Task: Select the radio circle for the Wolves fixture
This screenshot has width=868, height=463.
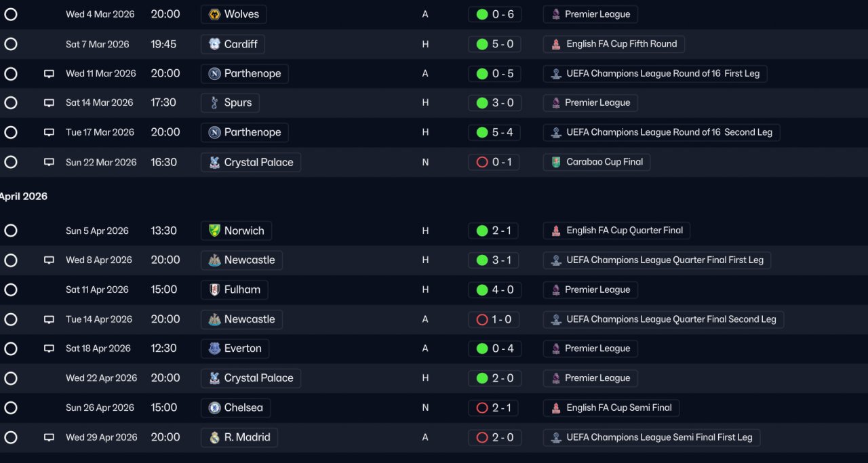Action: coord(11,14)
